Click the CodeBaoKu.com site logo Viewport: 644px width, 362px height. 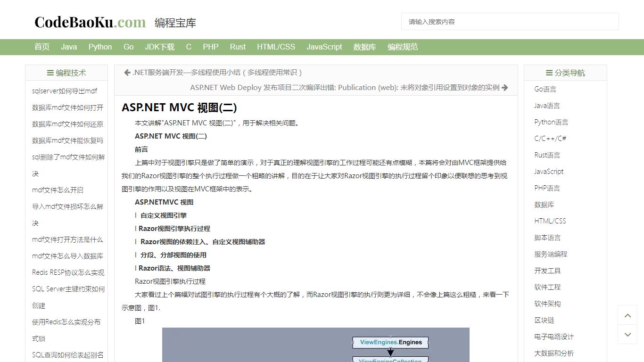tap(90, 22)
